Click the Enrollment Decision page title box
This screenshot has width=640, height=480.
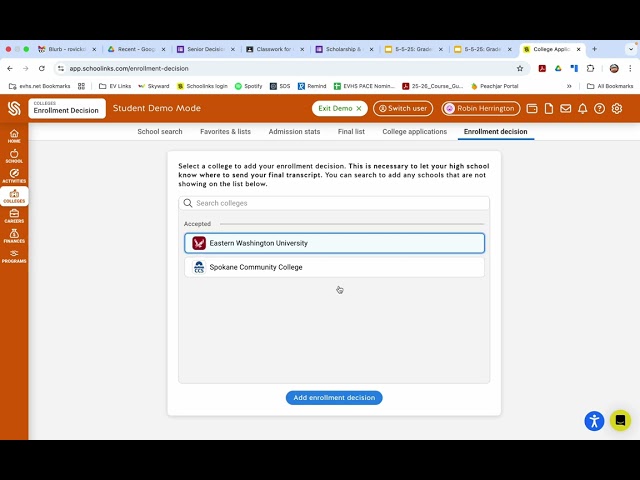(x=67, y=108)
